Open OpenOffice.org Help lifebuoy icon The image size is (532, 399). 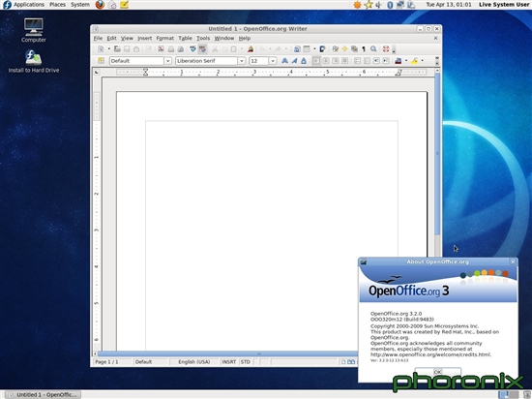tap(386, 49)
